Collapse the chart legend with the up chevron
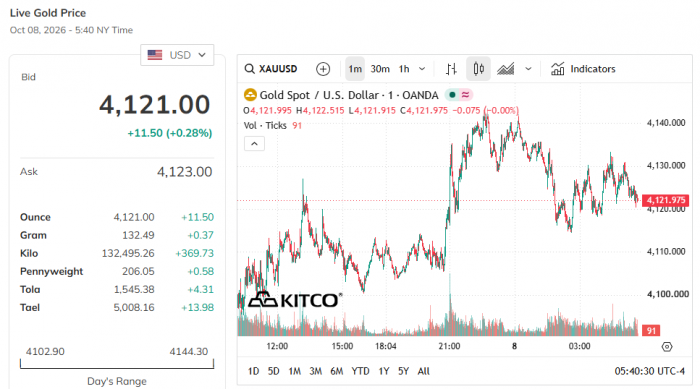 point(254,143)
